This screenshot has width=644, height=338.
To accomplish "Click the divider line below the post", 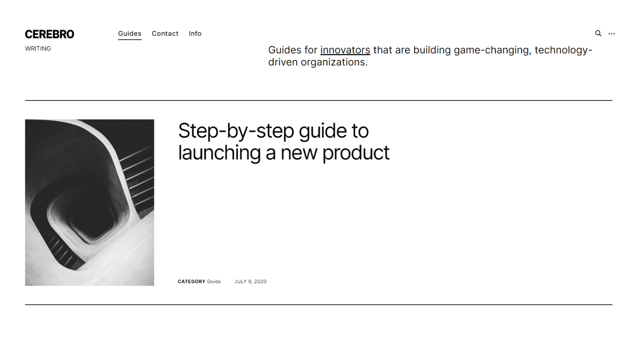I will tap(318, 305).
